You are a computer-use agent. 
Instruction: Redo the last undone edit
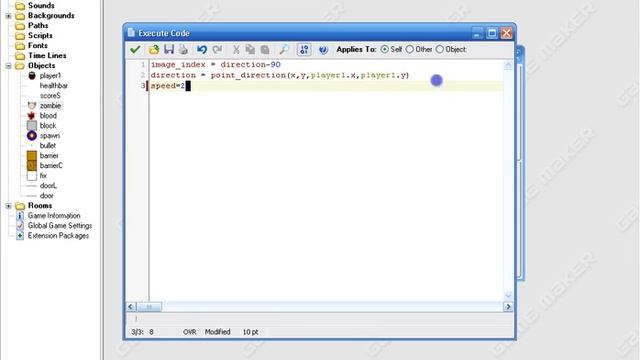pyautogui.click(x=217, y=49)
